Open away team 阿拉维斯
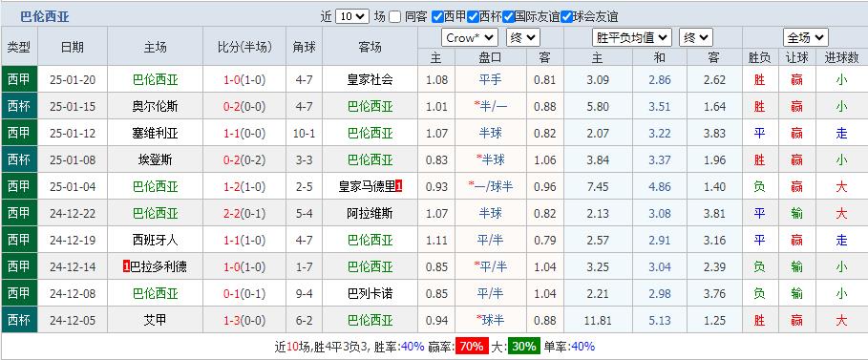 point(370,213)
